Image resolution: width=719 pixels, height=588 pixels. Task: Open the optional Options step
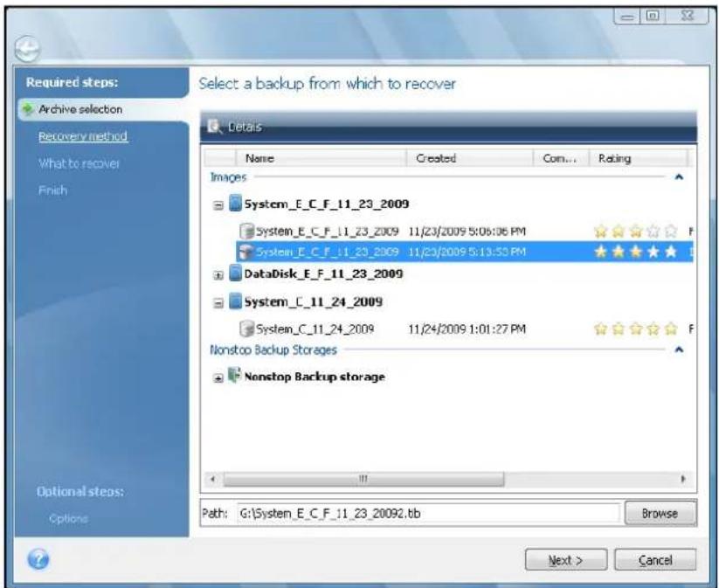pos(68,518)
